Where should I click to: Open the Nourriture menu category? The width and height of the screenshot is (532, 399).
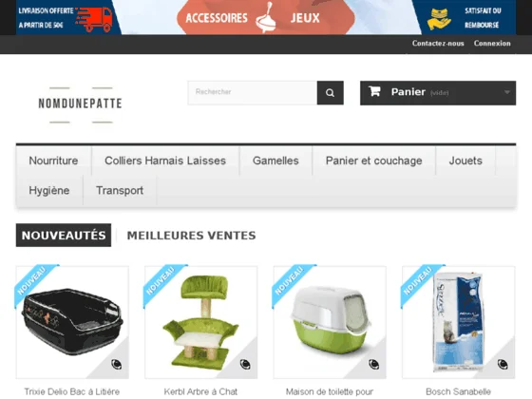[53, 161]
